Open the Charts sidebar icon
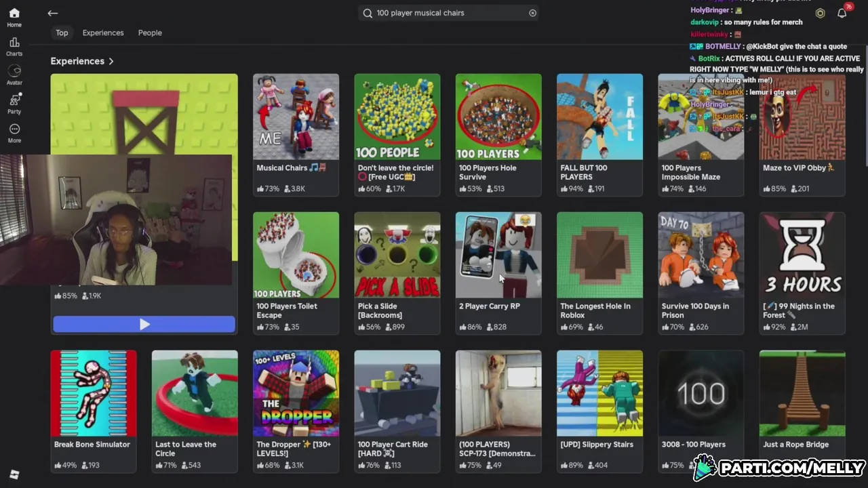 coord(14,47)
